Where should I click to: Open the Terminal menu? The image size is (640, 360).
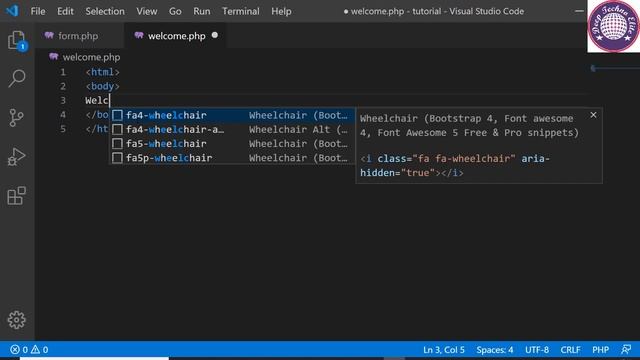click(x=241, y=11)
